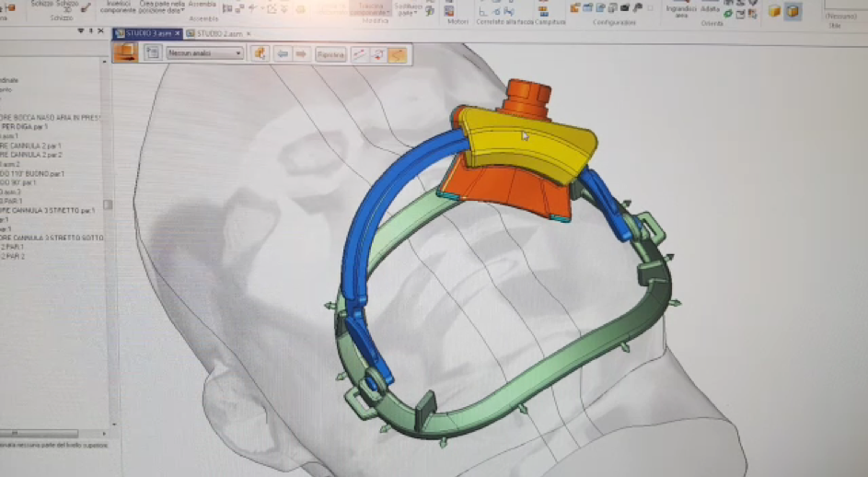The height and width of the screenshot is (477, 868).
Task: Open the Nessun analisi dropdown
Action: (204, 54)
